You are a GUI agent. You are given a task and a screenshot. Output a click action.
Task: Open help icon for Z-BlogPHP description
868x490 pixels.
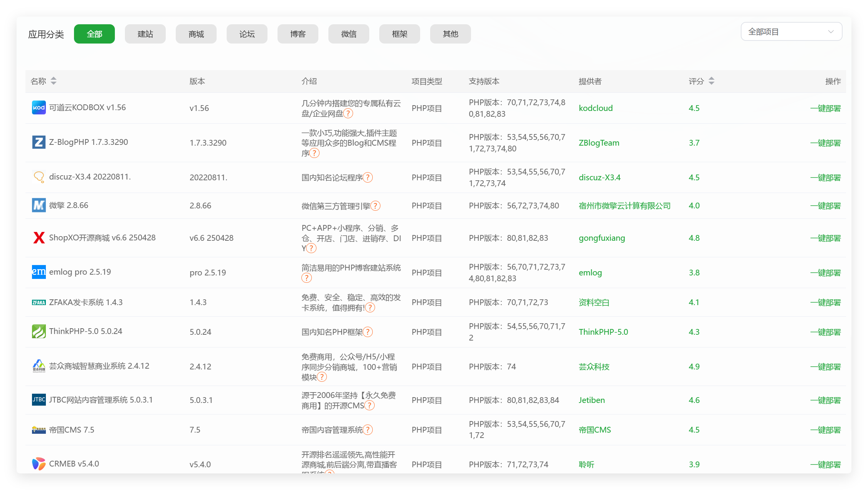tap(315, 153)
